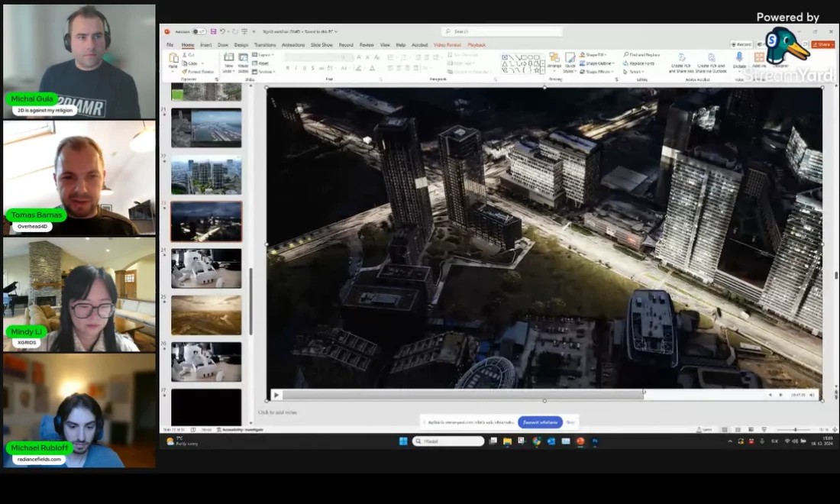Switch to the Insert tab
The image size is (840, 504).
click(205, 45)
